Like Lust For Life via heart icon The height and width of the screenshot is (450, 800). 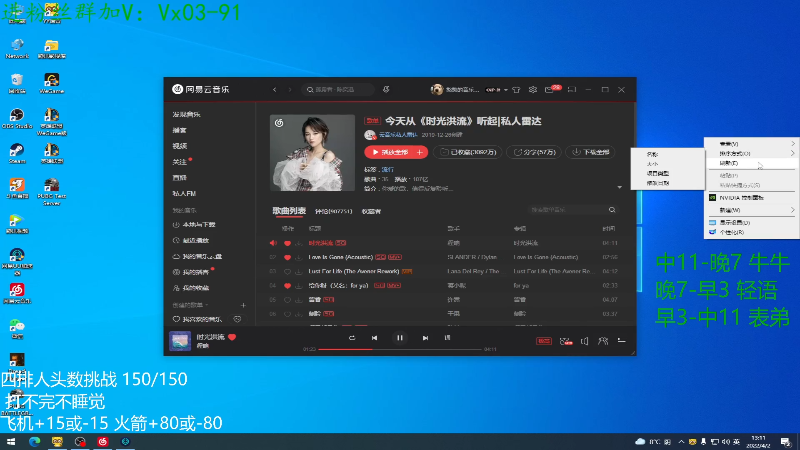click(x=287, y=271)
